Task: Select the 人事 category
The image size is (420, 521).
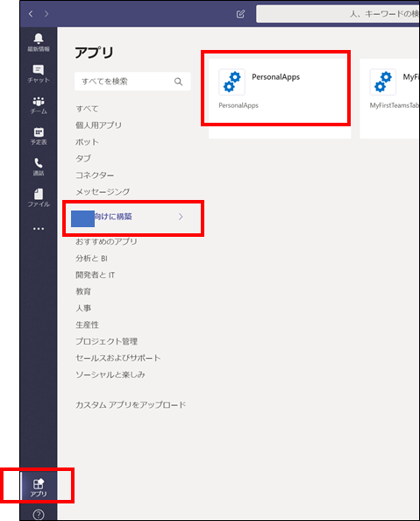Action: (x=83, y=308)
